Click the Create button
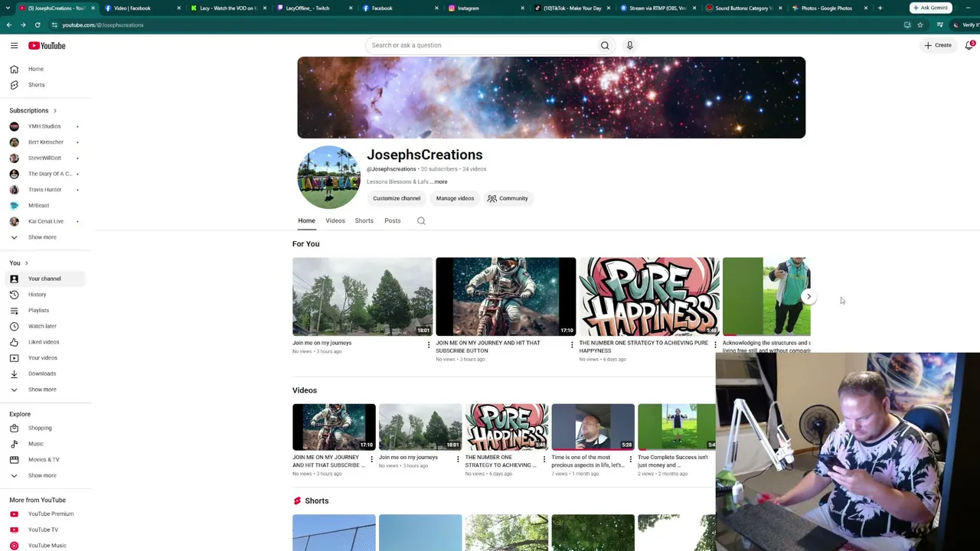This screenshot has height=551, width=980. (938, 45)
